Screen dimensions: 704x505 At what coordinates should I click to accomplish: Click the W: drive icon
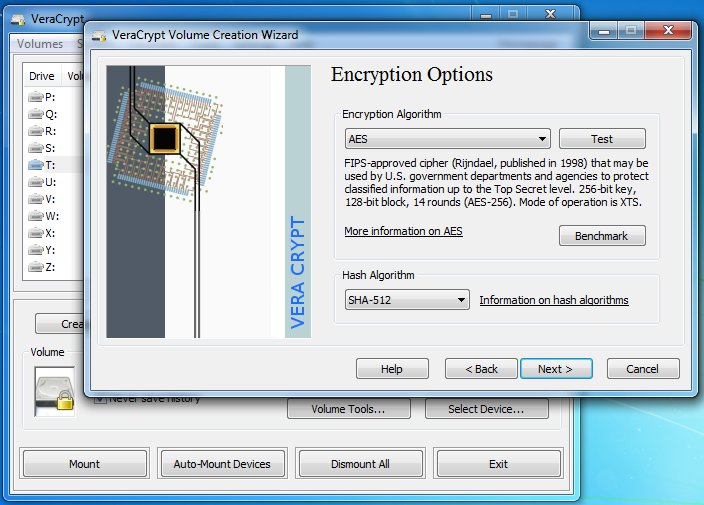click(x=35, y=216)
